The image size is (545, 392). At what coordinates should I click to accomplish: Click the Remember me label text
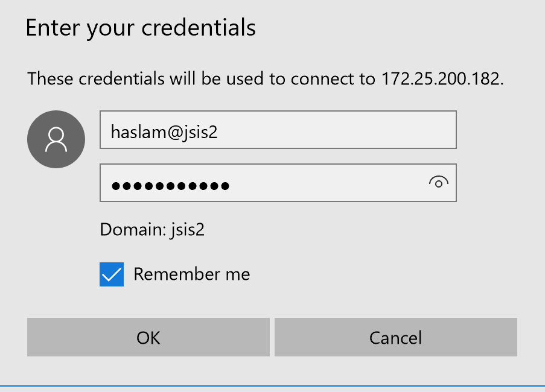click(x=192, y=274)
